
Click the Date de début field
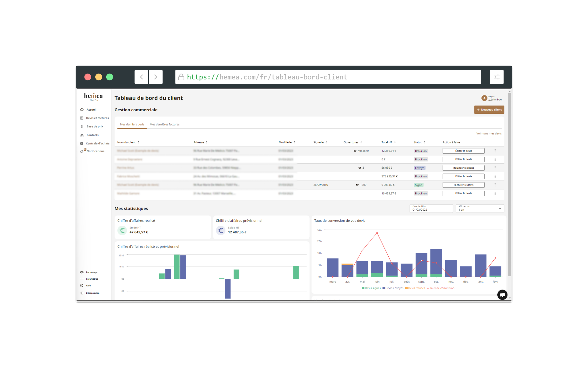point(431,209)
